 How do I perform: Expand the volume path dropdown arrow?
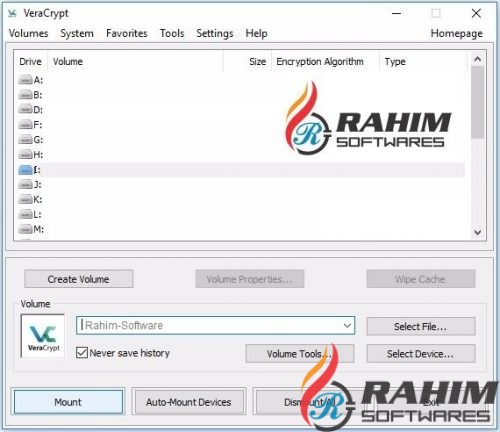347,325
